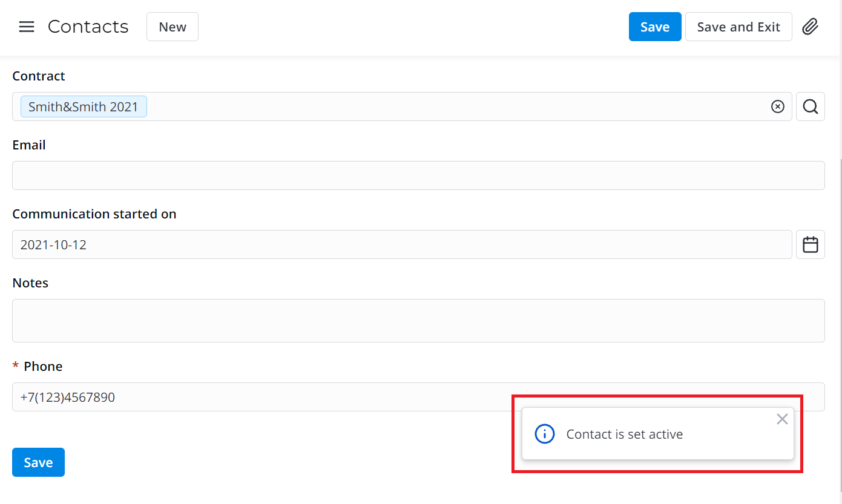The image size is (842, 504).
Task: Open the calendar date picker
Action: (810, 244)
